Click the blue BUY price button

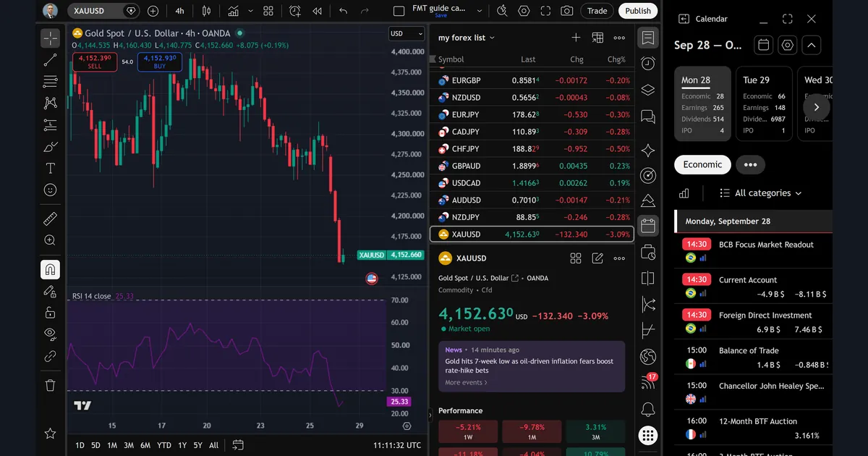pyautogui.click(x=160, y=62)
